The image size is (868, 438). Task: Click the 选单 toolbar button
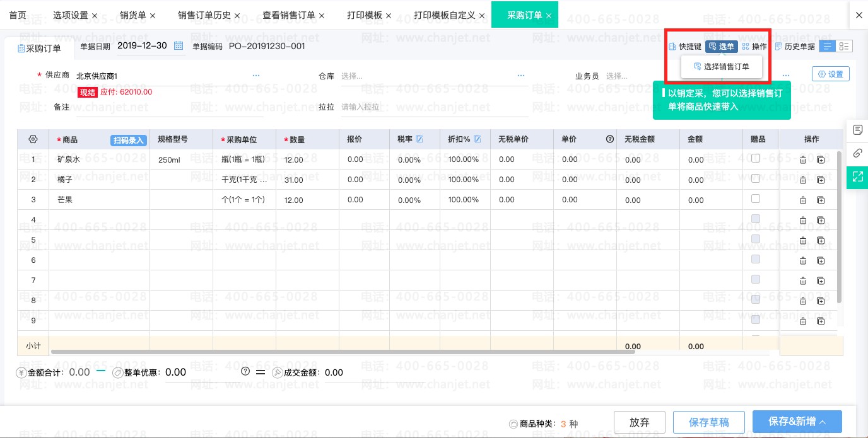(x=722, y=47)
